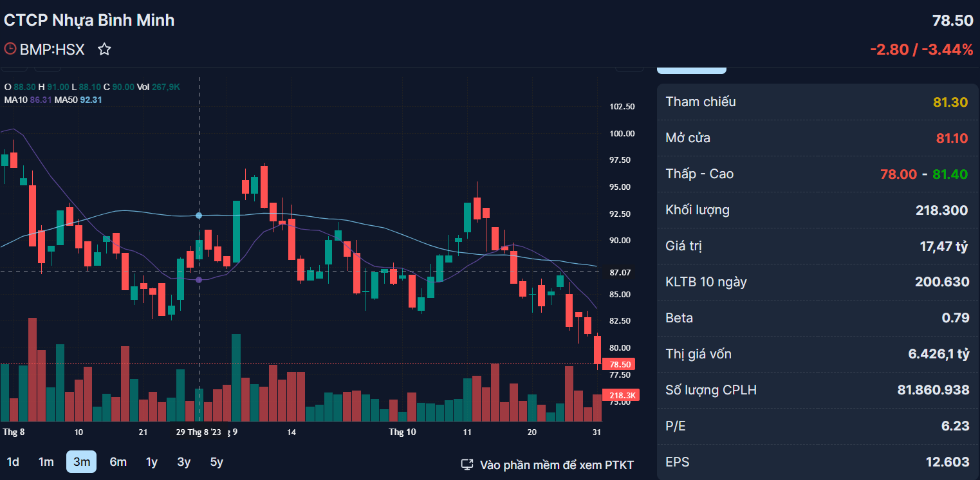Add BMP to favorites with star icon
This screenshot has width=980, height=480.
click(104, 49)
